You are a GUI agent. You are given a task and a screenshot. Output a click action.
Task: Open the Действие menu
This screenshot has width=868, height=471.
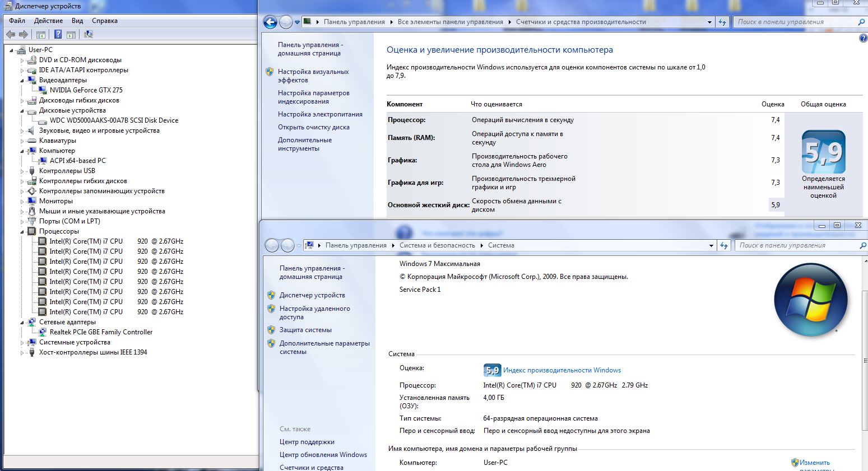(x=48, y=21)
